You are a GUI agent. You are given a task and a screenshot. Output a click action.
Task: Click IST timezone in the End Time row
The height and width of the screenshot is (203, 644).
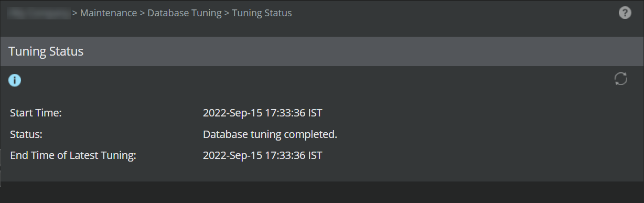315,155
